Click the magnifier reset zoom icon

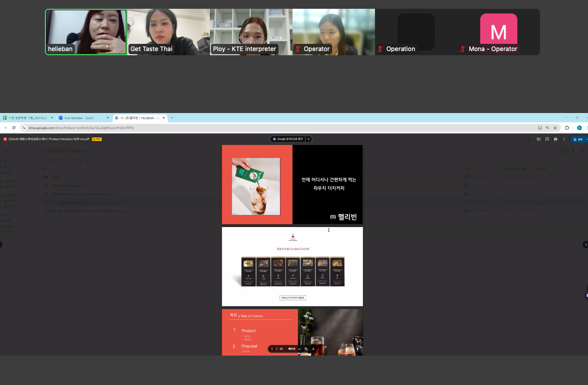[x=306, y=349]
